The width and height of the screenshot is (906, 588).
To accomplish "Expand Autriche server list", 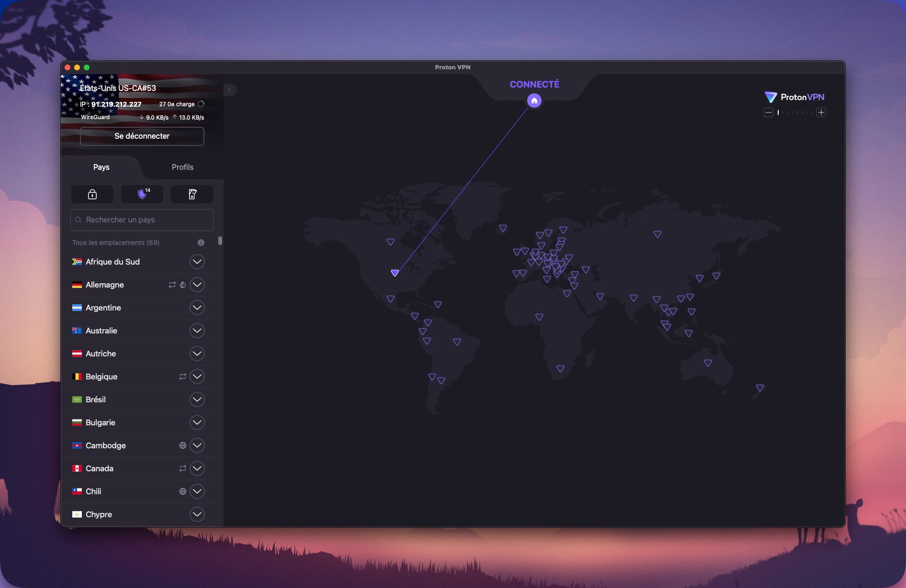I will (x=197, y=354).
